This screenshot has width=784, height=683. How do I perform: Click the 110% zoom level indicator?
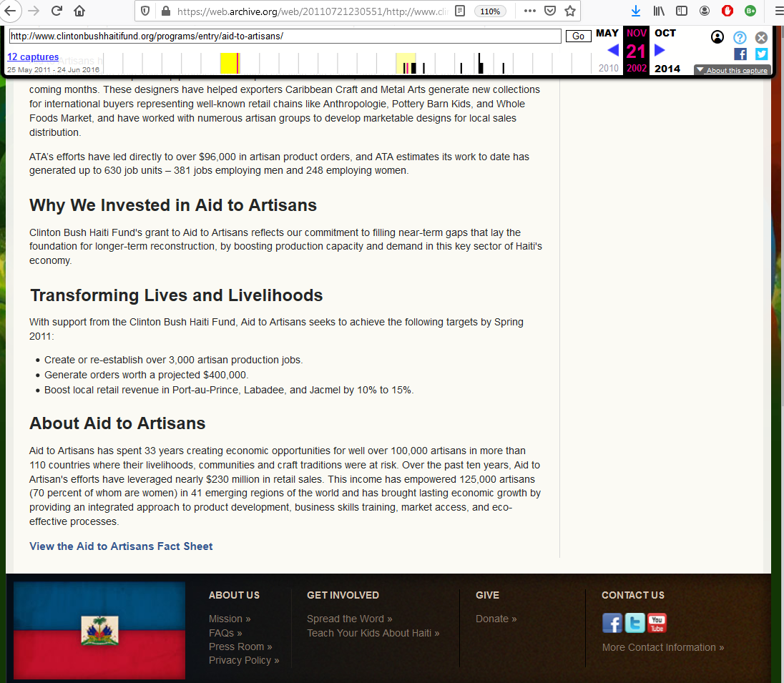coord(490,11)
